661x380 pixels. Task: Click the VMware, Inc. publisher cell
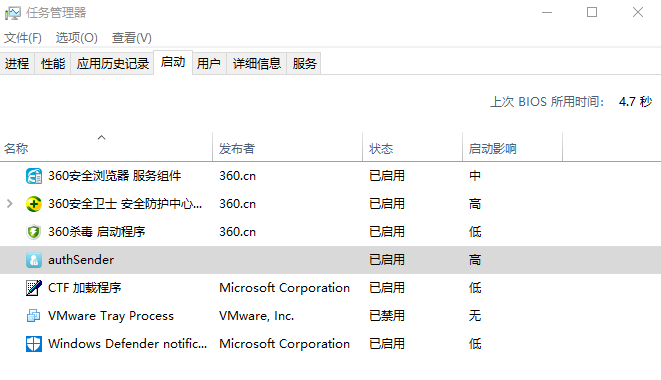point(257,316)
